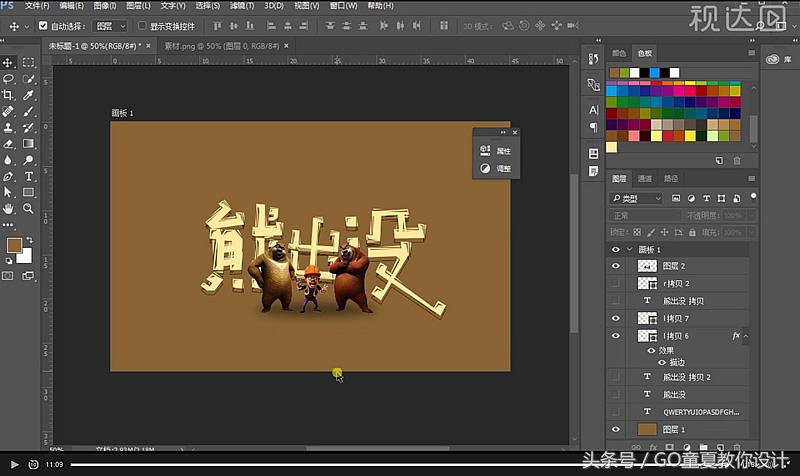This screenshot has height=476, width=800.
Task: Collapse the l拷贝 6 effects list
Action: (x=745, y=336)
